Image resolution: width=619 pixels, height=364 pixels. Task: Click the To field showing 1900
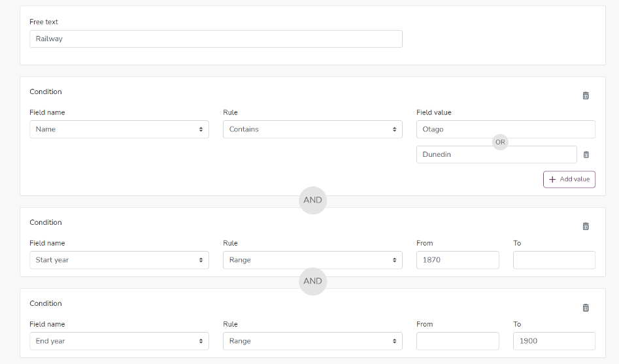pyautogui.click(x=554, y=341)
